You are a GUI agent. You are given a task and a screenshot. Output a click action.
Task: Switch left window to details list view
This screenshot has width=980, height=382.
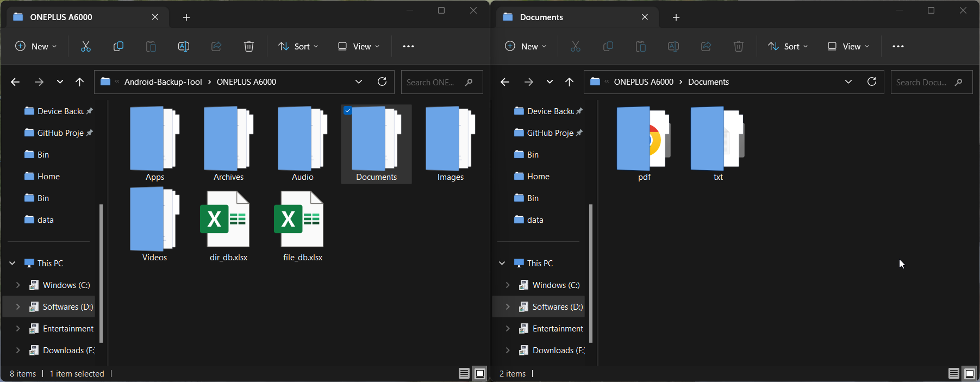click(464, 373)
